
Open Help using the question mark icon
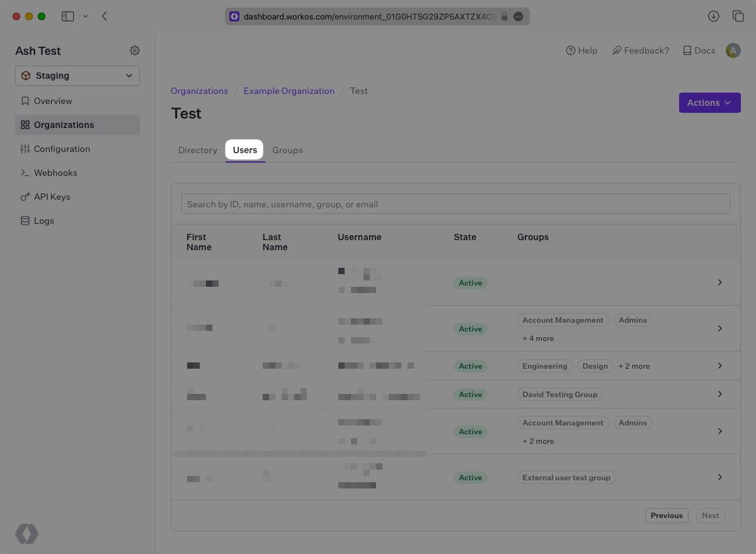coord(570,50)
